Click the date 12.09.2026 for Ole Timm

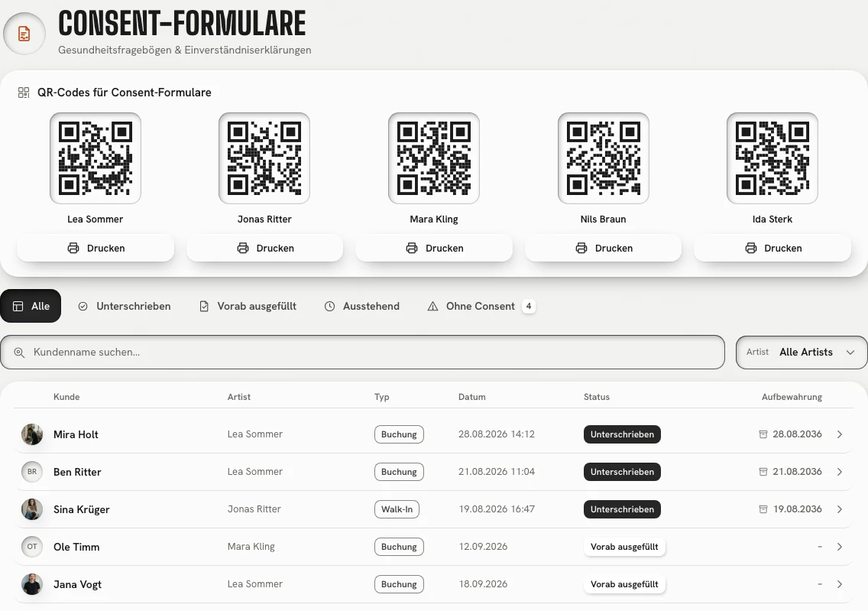(483, 547)
